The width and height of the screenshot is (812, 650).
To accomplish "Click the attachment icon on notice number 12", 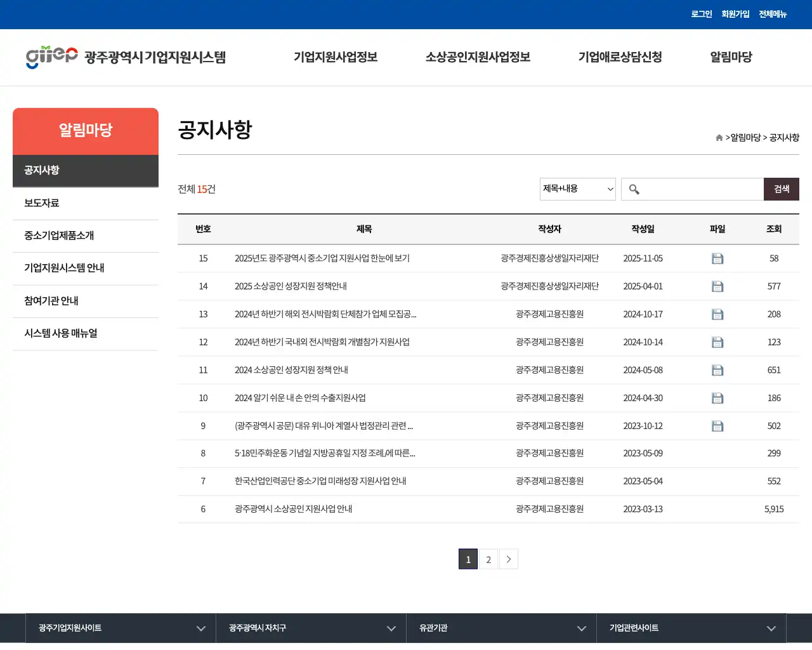I will pos(717,342).
